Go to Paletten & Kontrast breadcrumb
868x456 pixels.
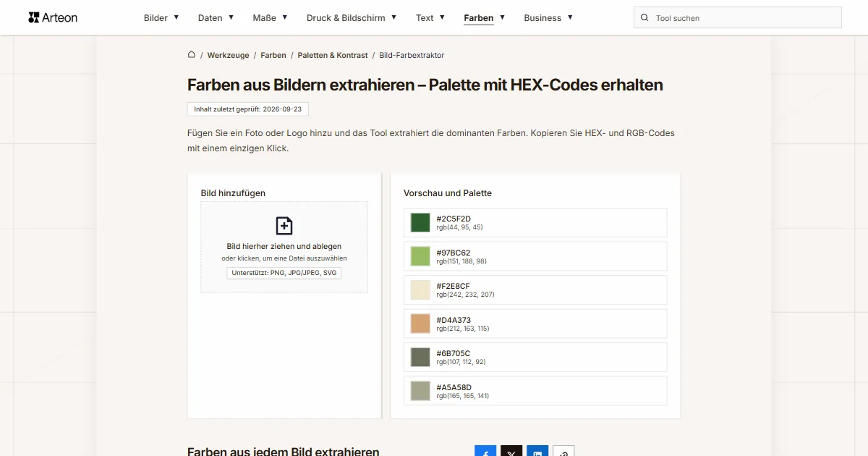coord(333,55)
